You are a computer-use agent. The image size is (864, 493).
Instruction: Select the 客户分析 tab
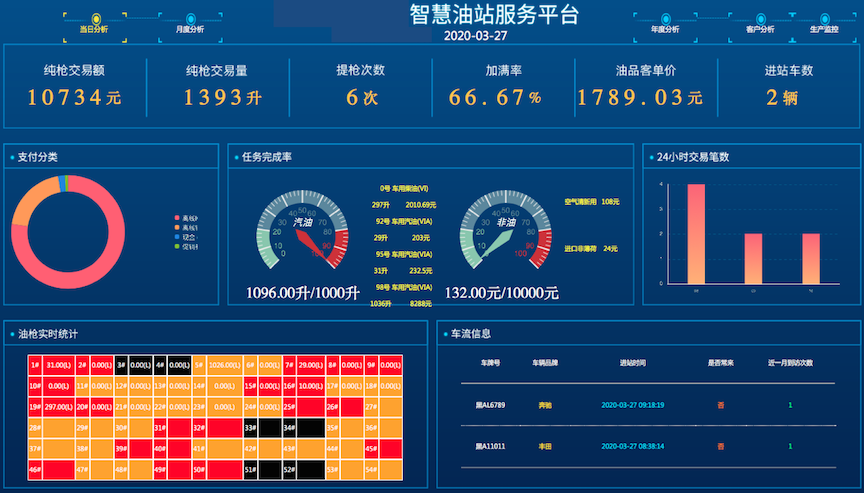(x=760, y=29)
